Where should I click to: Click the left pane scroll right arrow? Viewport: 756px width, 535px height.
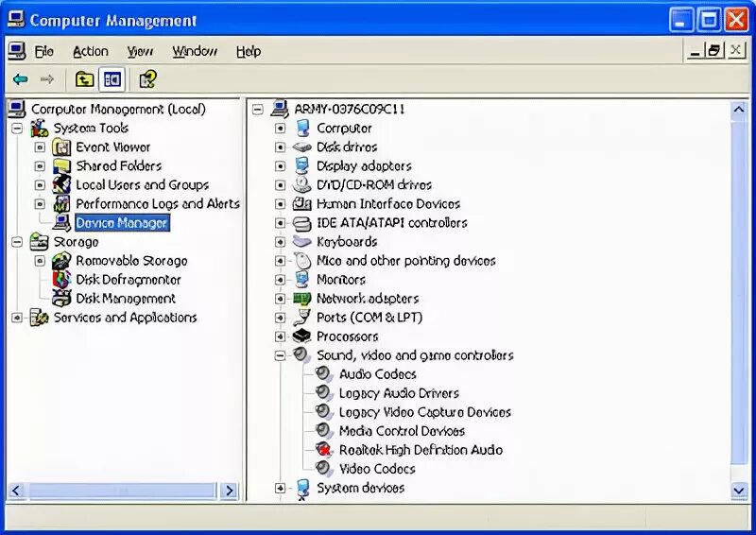tap(230, 491)
